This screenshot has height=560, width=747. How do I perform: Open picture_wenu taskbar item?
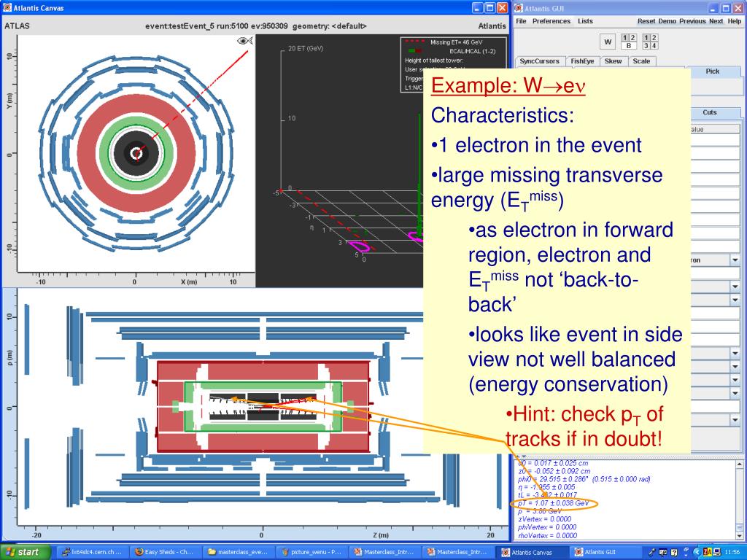[x=311, y=553]
